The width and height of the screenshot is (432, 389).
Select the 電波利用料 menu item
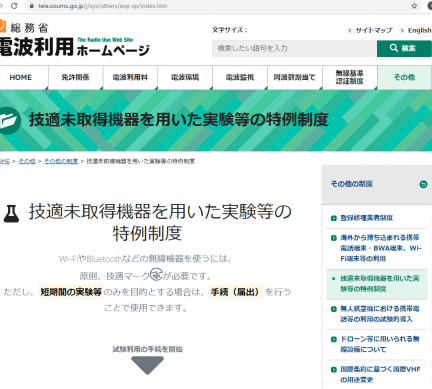[130, 77]
